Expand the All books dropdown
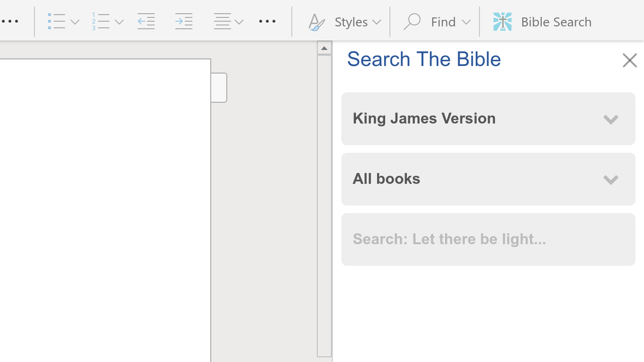This screenshot has width=644, height=362. 488,179
